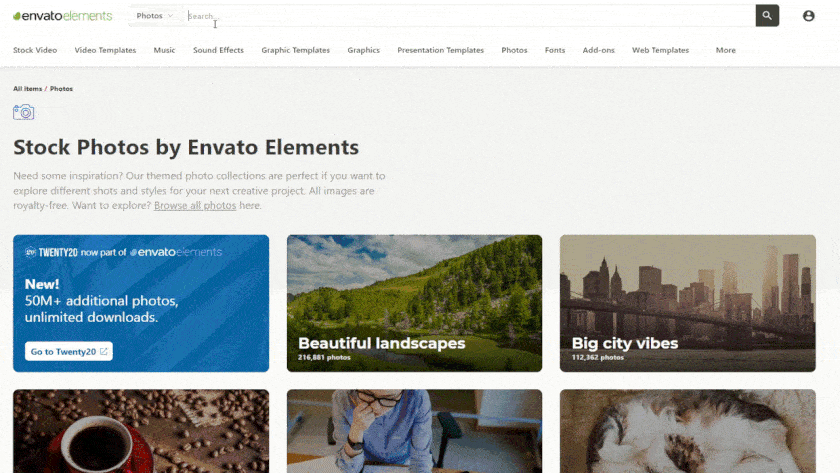
Task: Open the Twenty20 blue promo banner
Action: (x=141, y=303)
